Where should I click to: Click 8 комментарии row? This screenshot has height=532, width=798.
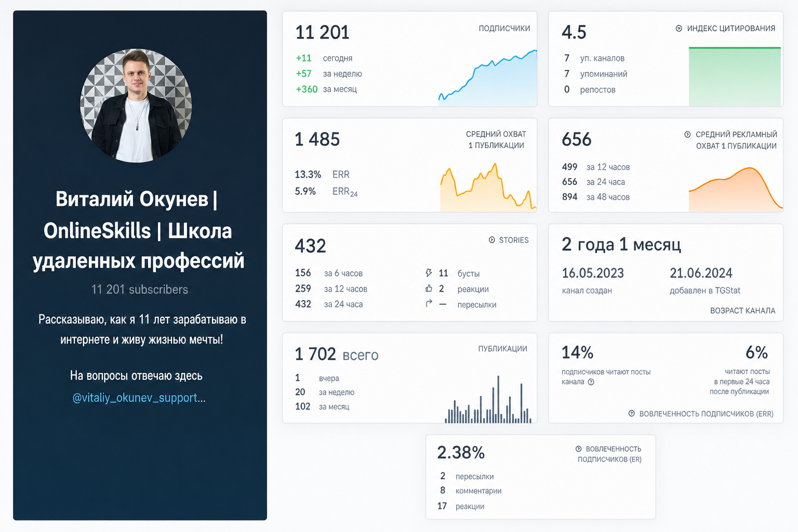tap(470, 490)
